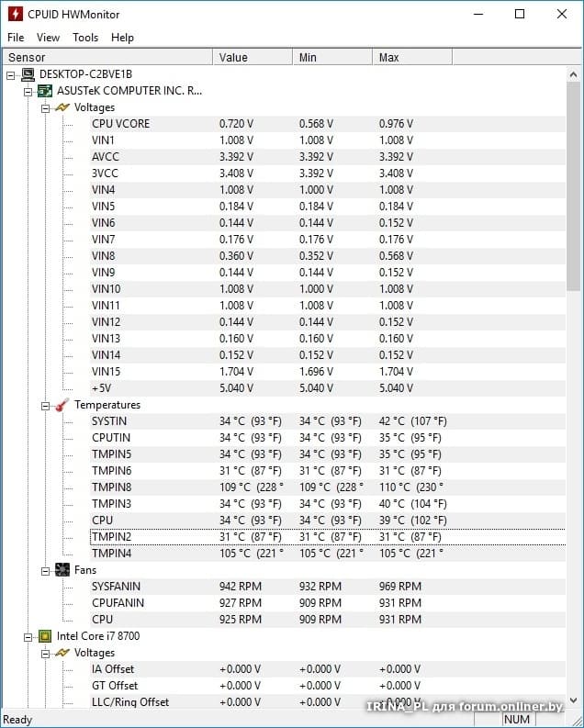584x728 pixels.
Task: Click the Ready status bar text
Action: click(x=17, y=720)
